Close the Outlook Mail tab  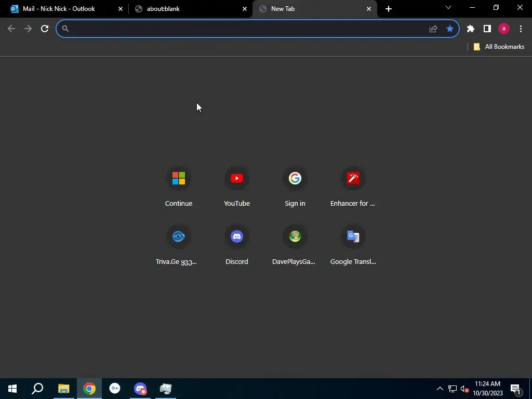pyautogui.click(x=121, y=9)
